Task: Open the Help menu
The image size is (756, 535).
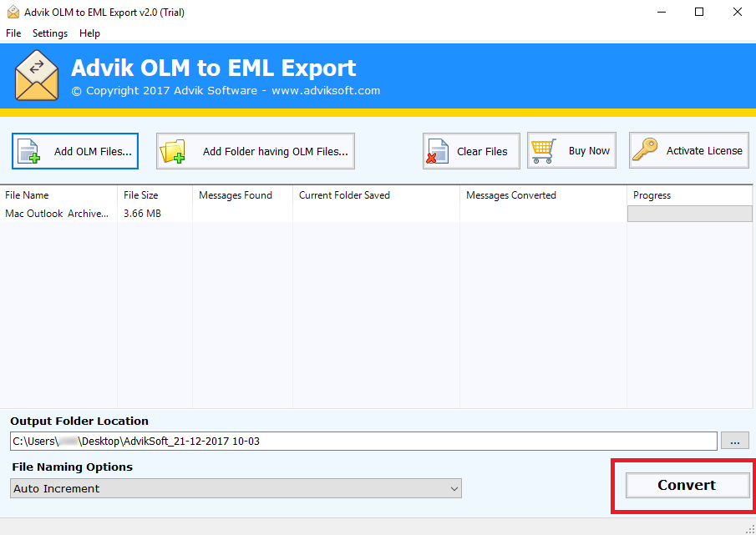Action: tap(89, 33)
